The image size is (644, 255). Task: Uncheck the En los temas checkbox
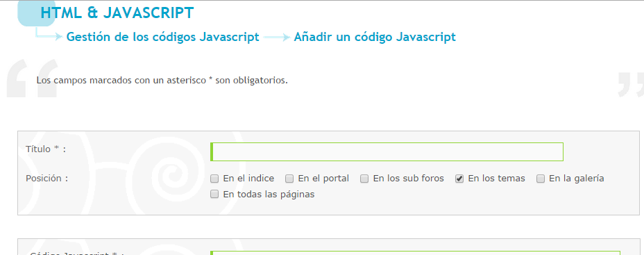point(459,179)
